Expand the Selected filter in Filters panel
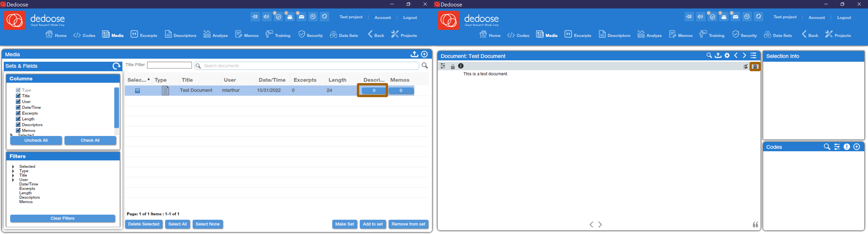 [13, 167]
